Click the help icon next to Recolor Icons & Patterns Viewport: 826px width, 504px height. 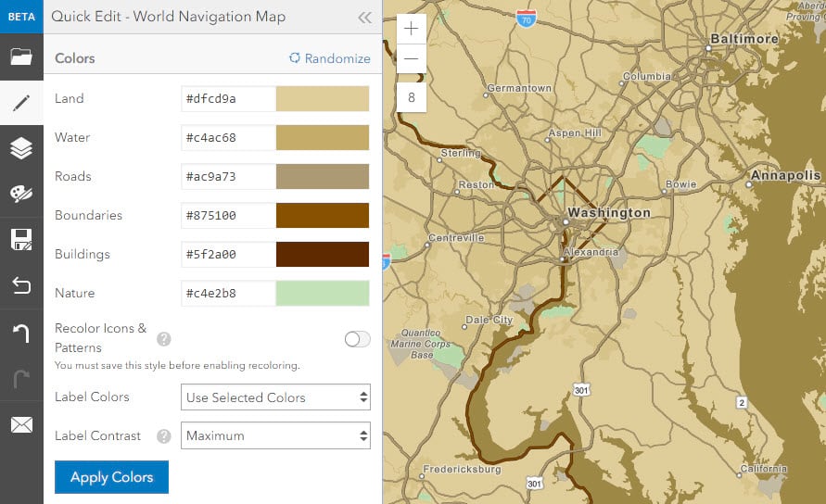pyautogui.click(x=164, y=339)
